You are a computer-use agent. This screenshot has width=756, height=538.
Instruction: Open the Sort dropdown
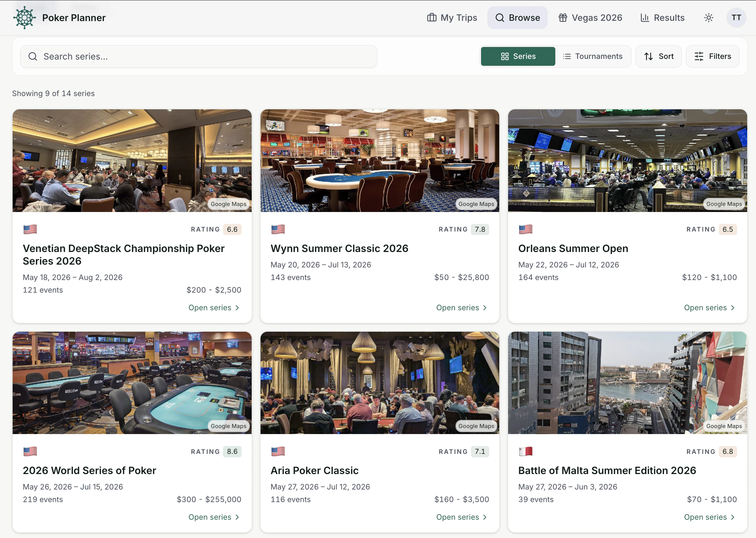(x=658, y=56)
